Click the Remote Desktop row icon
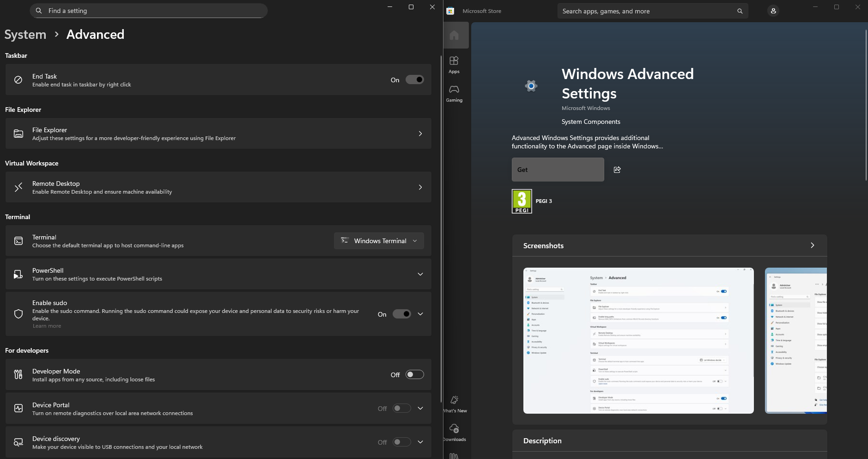Viewport: 868px width, 459px height. [x=18, y=187]
